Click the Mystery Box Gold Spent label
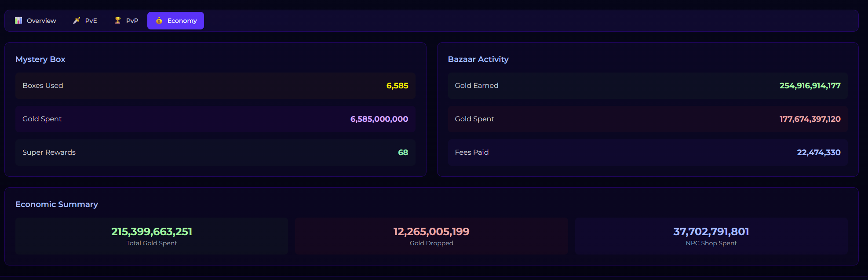This screenshot has height=280, width=868. (x=42, y=119)
